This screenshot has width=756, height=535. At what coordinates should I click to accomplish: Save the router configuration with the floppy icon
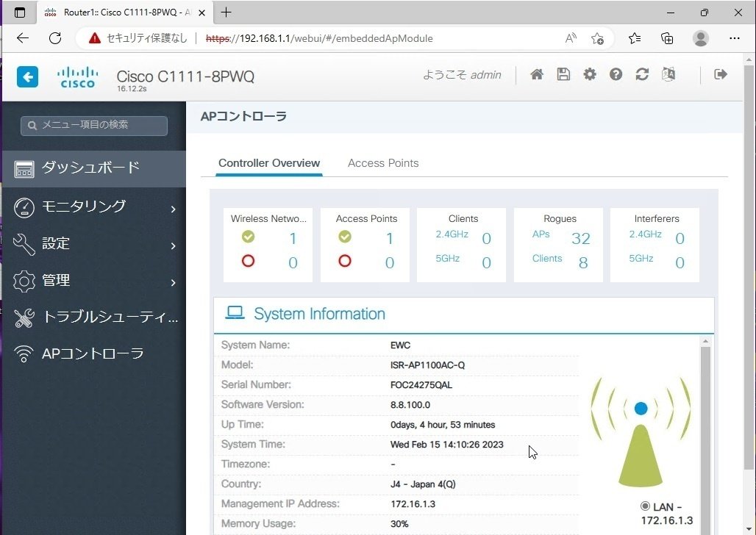[x=563, y=74]
